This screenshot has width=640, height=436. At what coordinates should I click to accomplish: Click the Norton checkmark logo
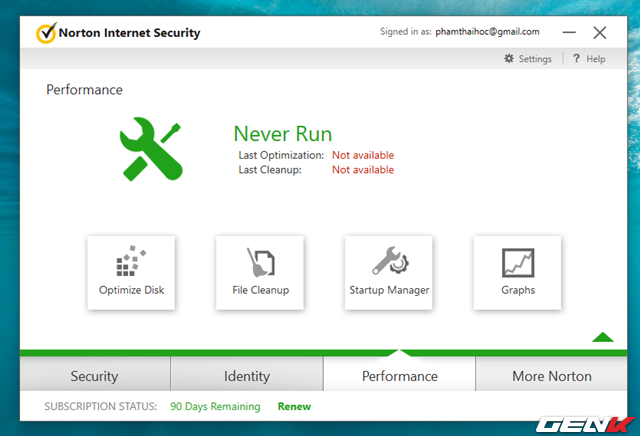pyautogui.click(x=46, y=33)
